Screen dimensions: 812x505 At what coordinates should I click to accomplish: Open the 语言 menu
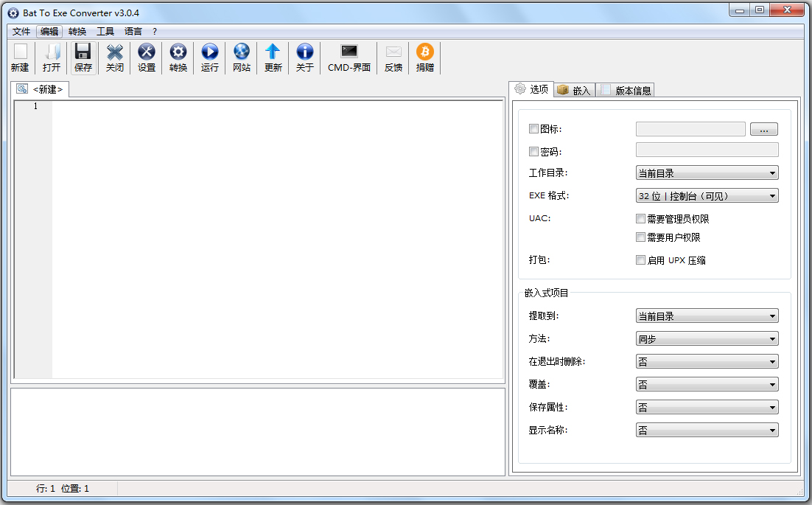(x=133, y=32)
